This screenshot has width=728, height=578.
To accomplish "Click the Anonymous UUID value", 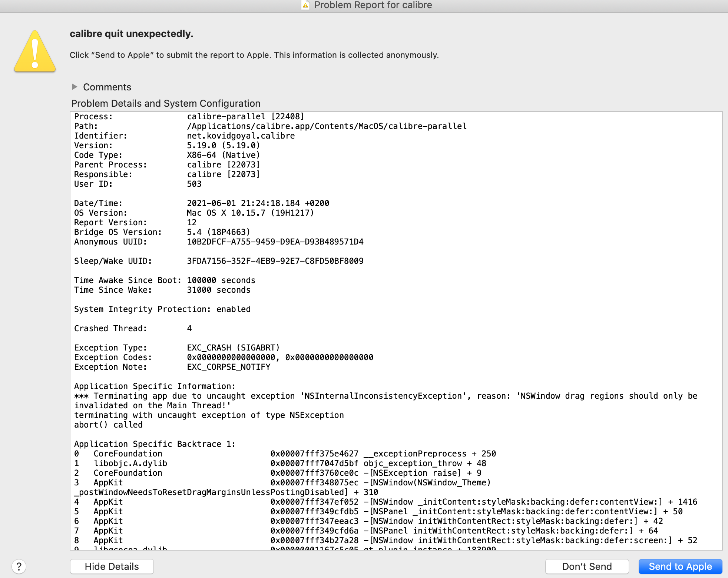I will coord(275,242).
